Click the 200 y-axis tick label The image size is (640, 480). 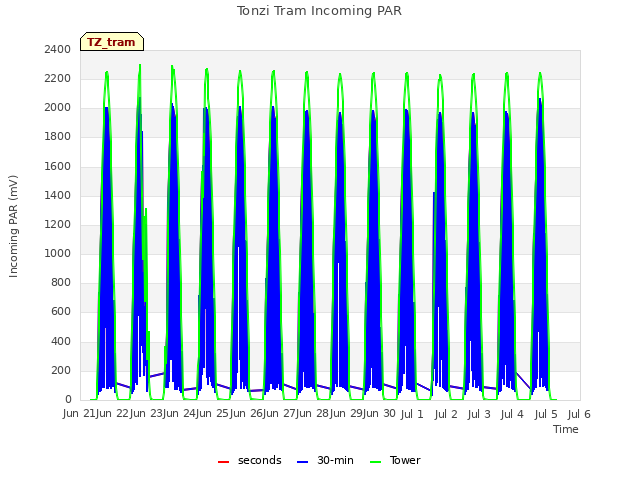pos(61,370)
